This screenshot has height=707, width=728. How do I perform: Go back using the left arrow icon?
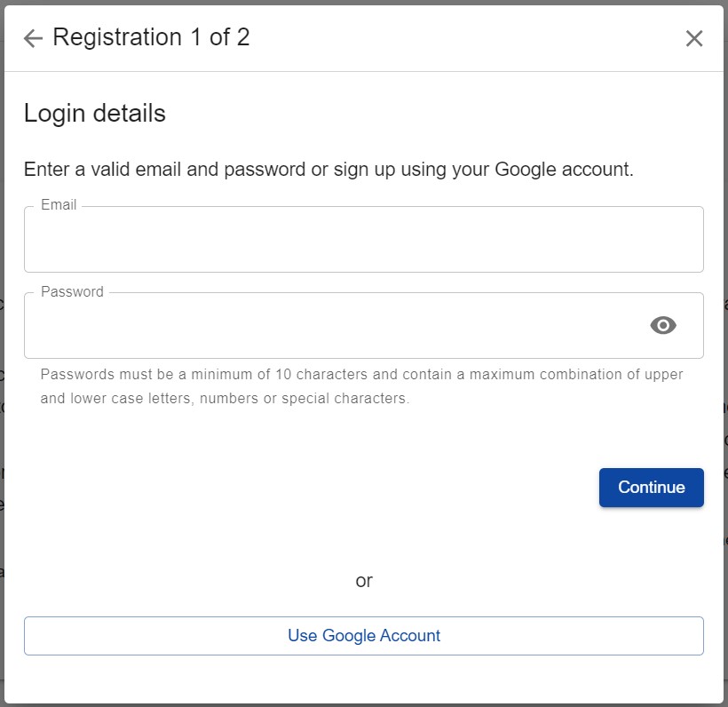(x=33, y=38)
